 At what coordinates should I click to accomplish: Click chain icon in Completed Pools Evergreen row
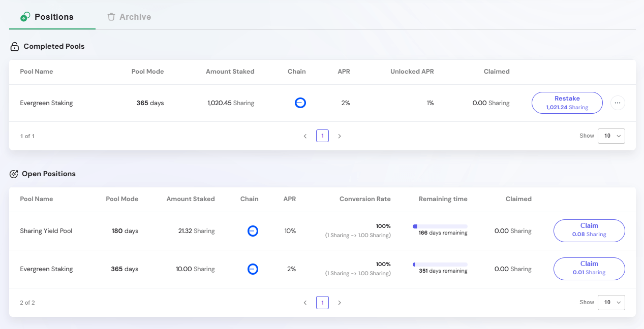tap(300, 103)
